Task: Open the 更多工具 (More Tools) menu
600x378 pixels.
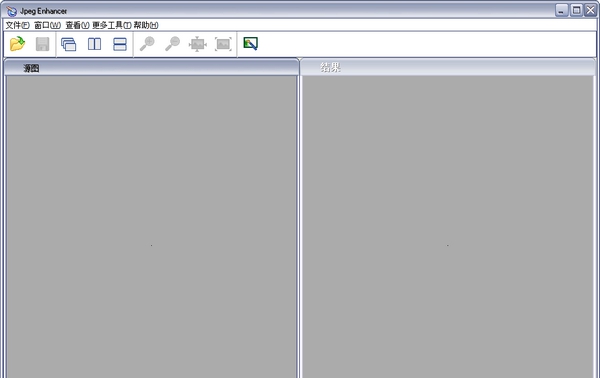Action: click(x=111, y=25)
